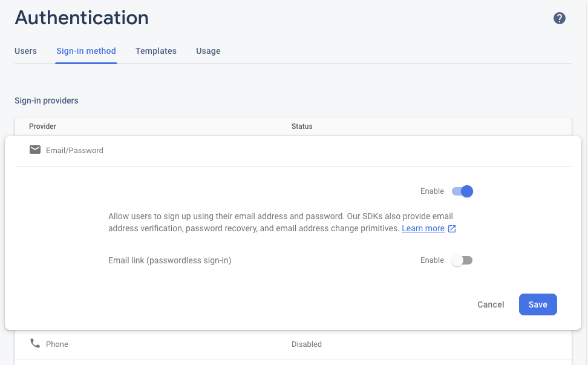The image size is (588, 365).
Task: Click the Email link (passwordless sign-in) label
Action: (x=170, y=260)
